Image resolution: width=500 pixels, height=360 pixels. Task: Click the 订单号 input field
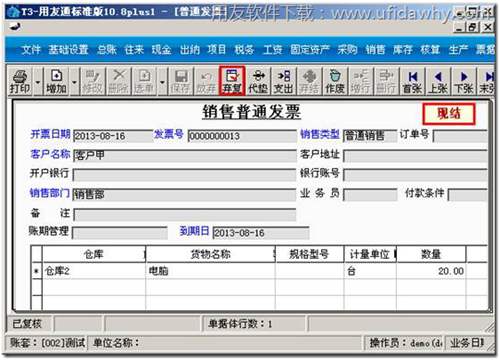coord(460,136)
